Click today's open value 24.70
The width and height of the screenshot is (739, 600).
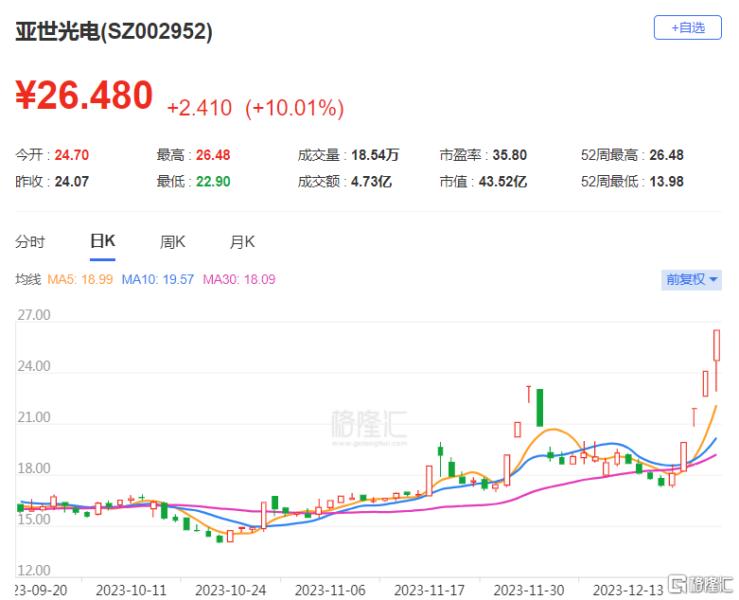[72, 155]
